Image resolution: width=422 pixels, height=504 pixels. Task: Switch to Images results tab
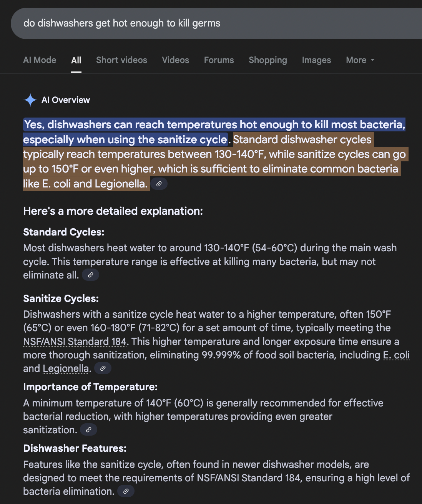316,60
